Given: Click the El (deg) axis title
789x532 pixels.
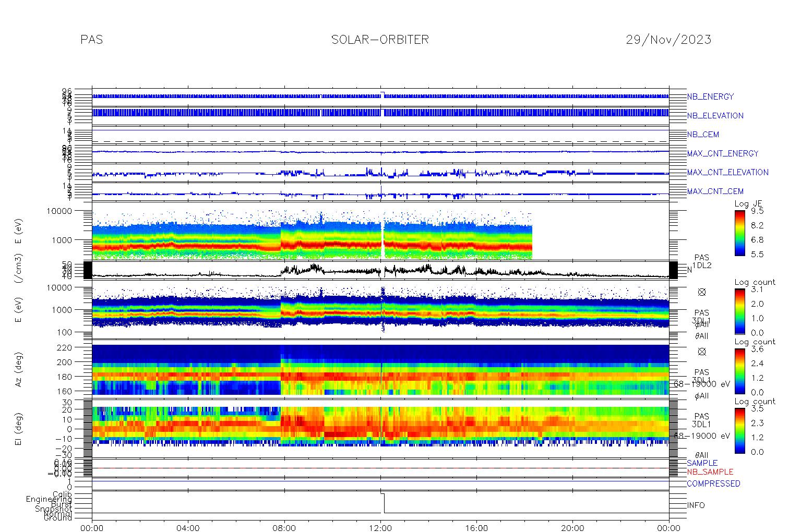Looking at the screenshot, I should [x=18, y=430].
